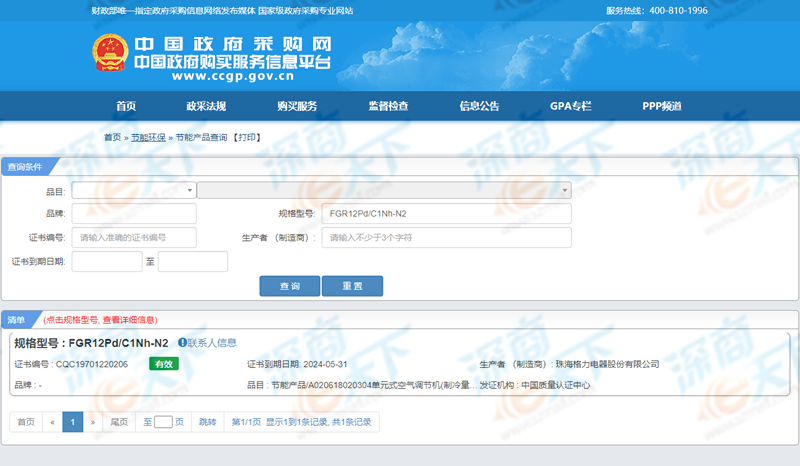Click the 证书到期日期 end date field
Image resolution: width=800 pixels, height=466 pixels.
(x=193, y=261)
